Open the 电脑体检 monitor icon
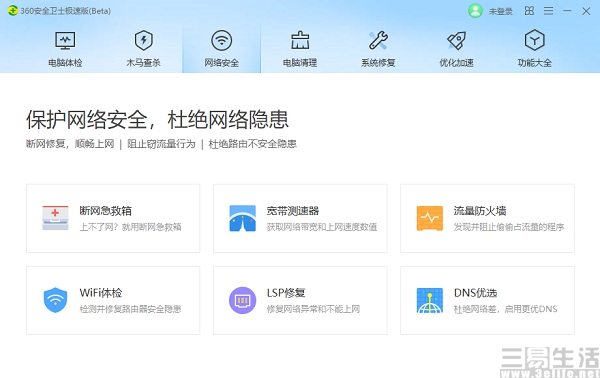Image resolution: width=600 pixels, height=378 pixels. pos(65,41)
